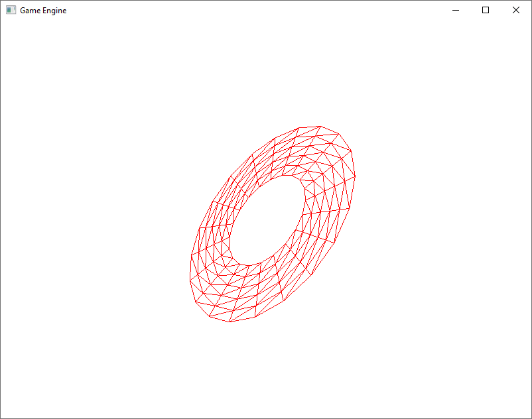Close the Game Engine window
The width and height of the screenshot is (532, 419).
pos(515,10)
